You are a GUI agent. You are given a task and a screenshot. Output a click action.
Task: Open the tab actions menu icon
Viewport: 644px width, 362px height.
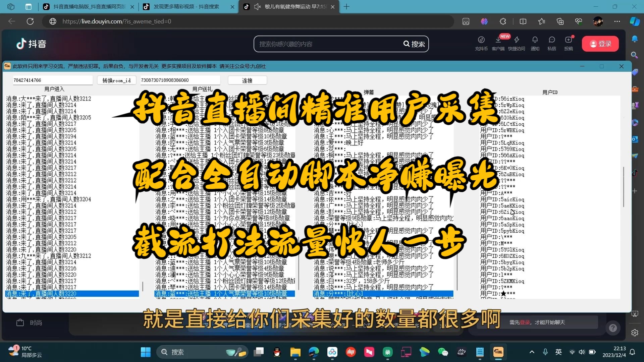tap(29, 7)
